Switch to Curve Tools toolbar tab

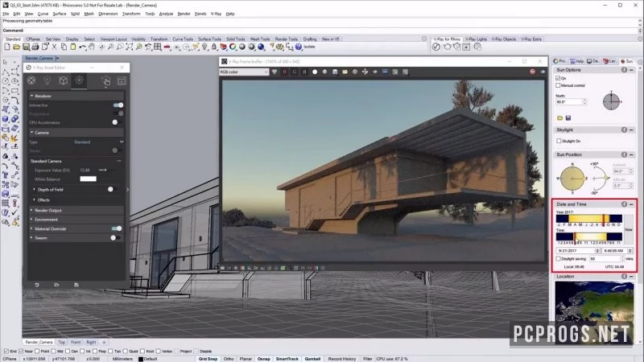point(183,39)
